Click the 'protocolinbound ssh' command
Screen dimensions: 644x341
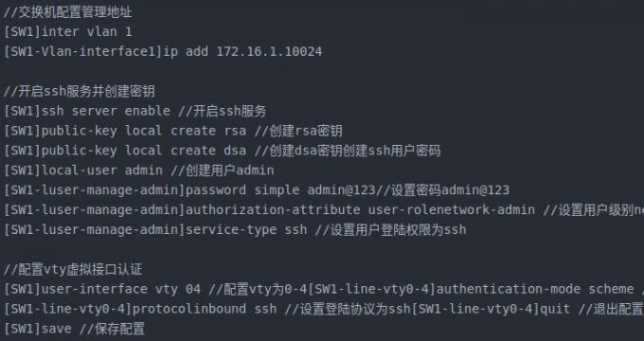205,309
